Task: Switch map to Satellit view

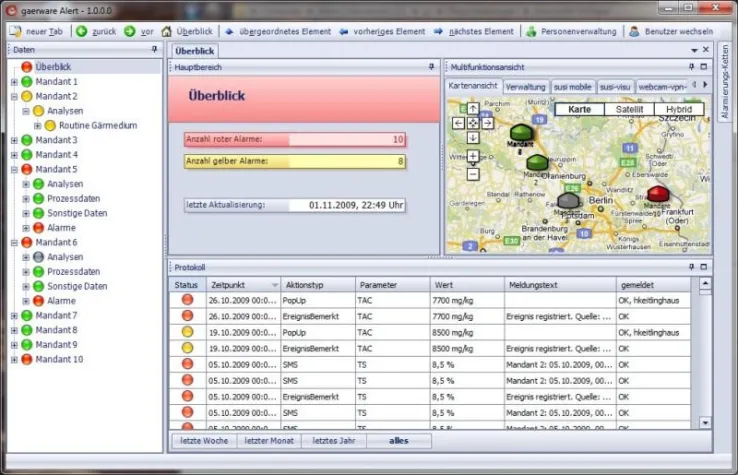Action: point(629,109)
